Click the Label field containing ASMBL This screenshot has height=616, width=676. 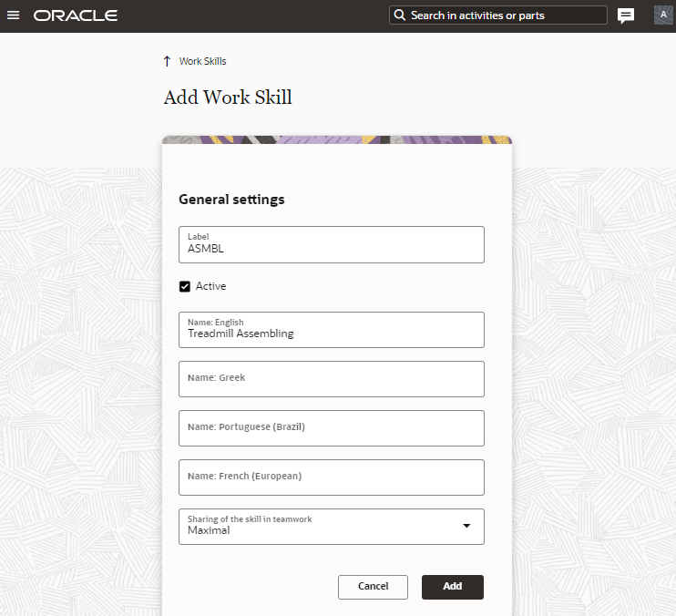coord(332,244)
